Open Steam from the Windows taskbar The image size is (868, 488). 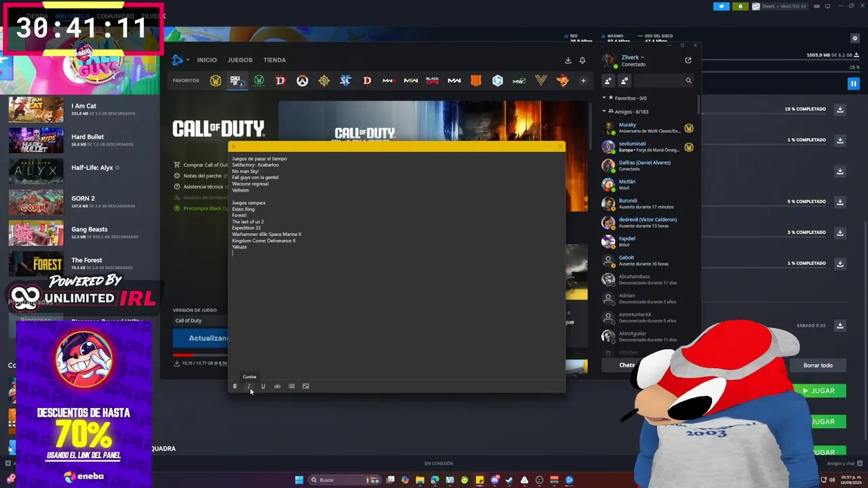509,480
